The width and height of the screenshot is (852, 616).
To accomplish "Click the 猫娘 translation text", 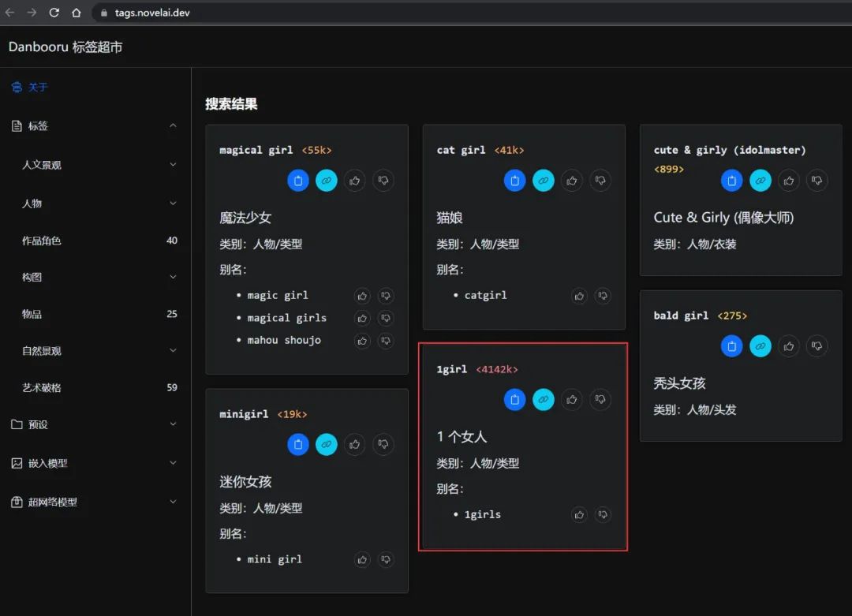I will click(x=450, y=218).
